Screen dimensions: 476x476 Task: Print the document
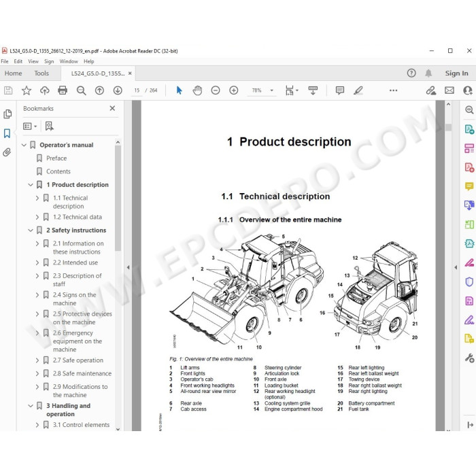tap(63, 90)
